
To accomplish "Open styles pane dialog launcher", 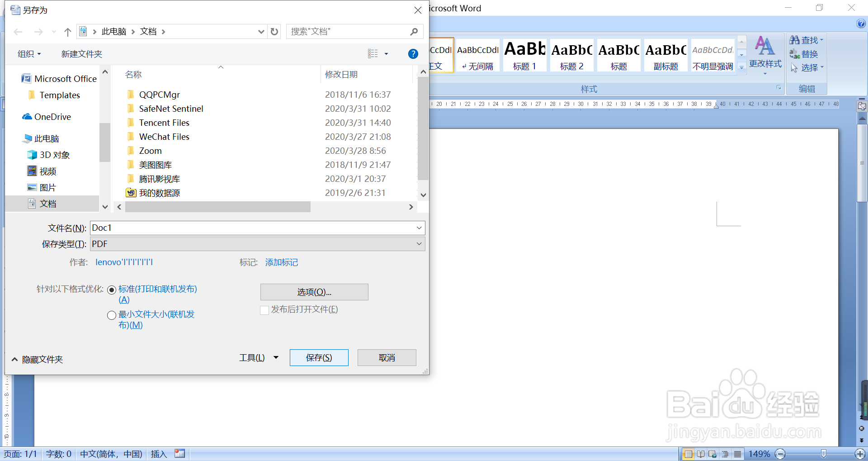I will [778, 88].
